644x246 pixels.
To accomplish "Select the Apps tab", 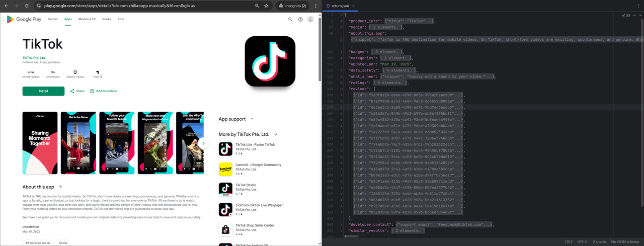I will (68, 19).
